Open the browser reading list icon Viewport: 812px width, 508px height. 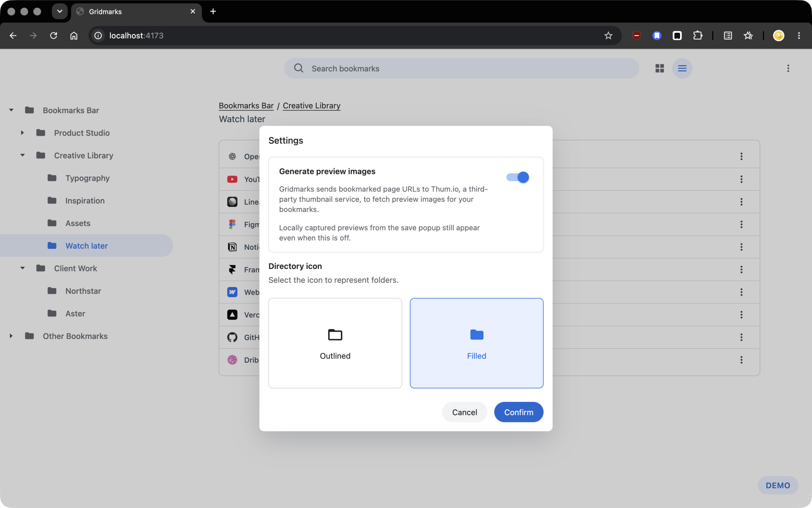[x=728, y=36]
